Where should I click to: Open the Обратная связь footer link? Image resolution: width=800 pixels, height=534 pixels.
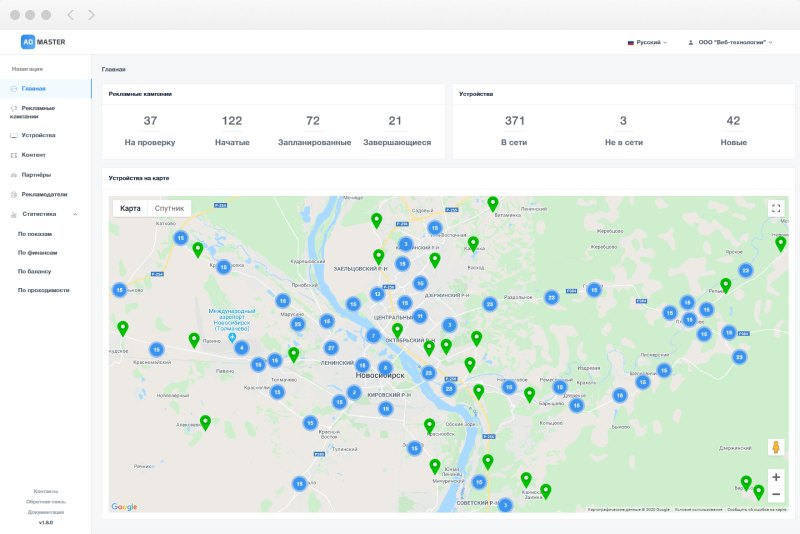pos(46,502)
